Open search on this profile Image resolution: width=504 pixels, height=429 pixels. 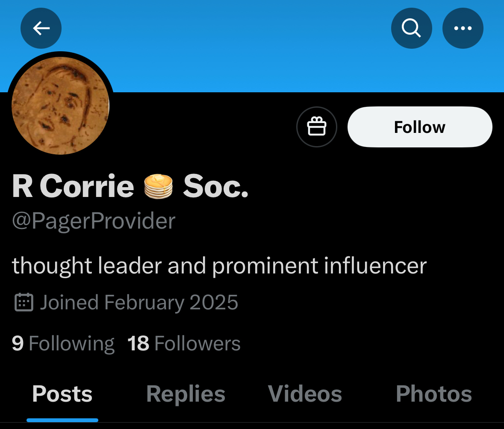411,28
